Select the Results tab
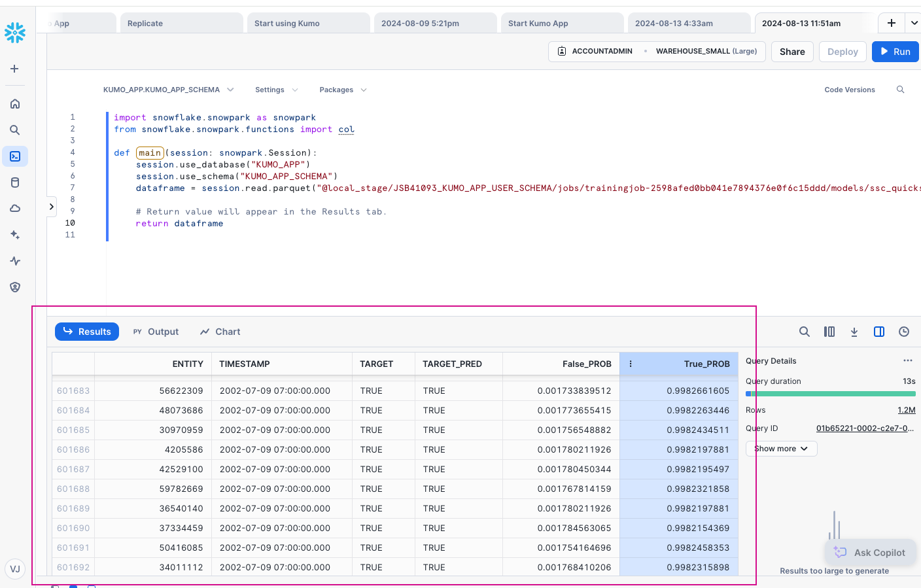The height and width of the screenshot is (588, 921). coord(87,332)
